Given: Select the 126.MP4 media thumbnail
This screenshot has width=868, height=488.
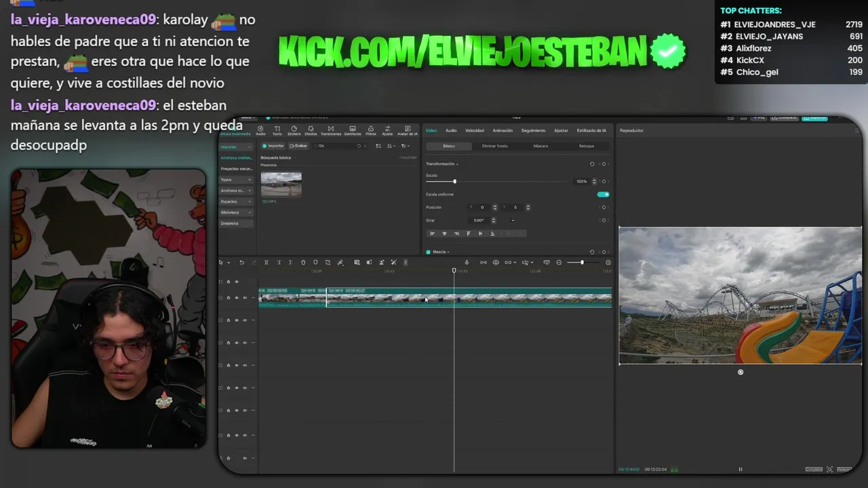Looking at the screenshot, I should pyautogui.click(x=281, y=184).
